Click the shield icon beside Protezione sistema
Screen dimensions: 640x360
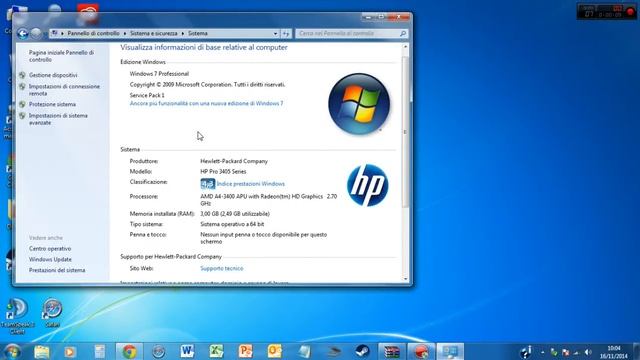[x=22, y=104]
